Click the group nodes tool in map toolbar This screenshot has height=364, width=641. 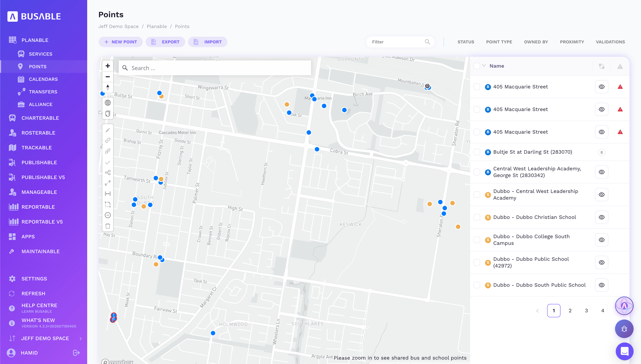pyautogui.click(x=108, y=173)
